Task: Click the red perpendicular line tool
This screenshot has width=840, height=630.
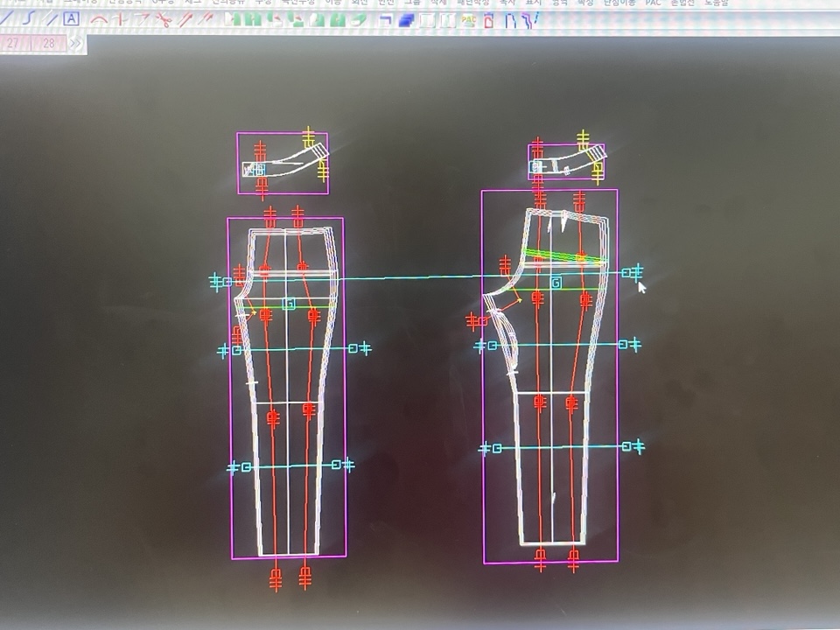Action: coord(120,18)
